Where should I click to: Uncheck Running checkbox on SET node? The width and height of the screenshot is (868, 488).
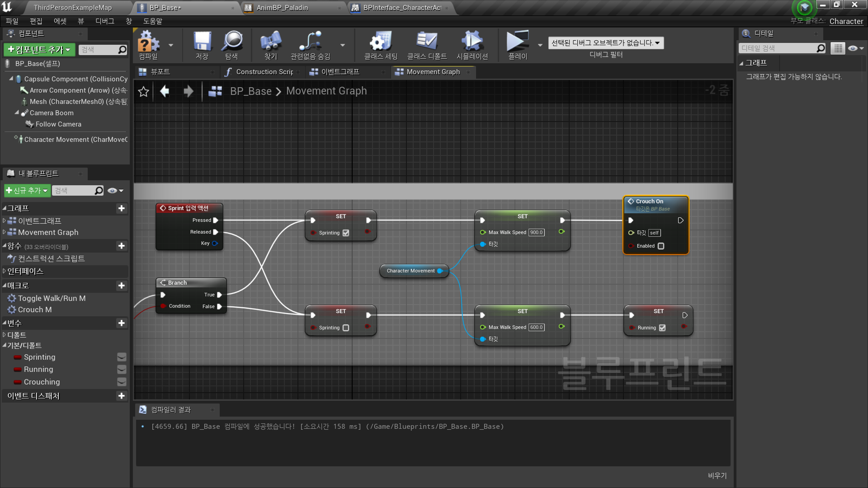click(662, 328)
